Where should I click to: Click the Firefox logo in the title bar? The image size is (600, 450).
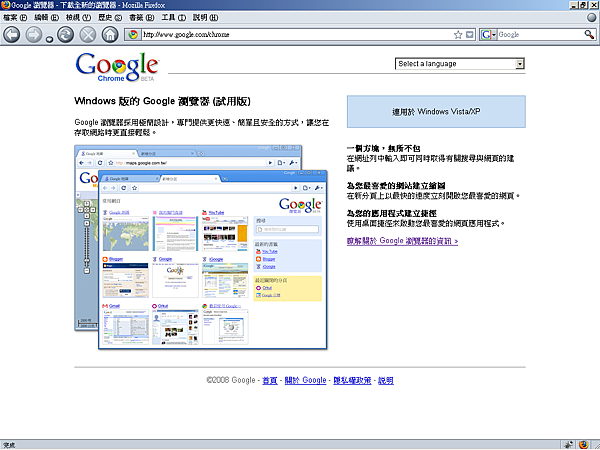5,5
